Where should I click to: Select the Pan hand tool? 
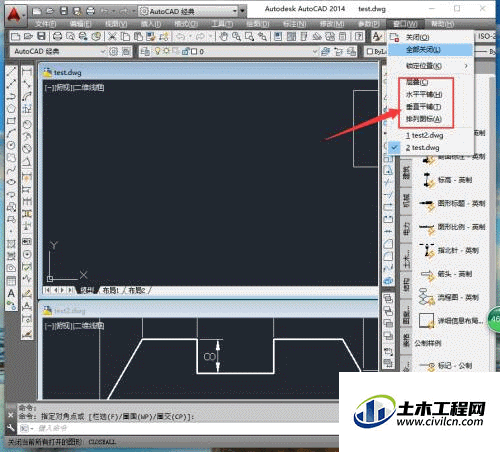point(223,36)
